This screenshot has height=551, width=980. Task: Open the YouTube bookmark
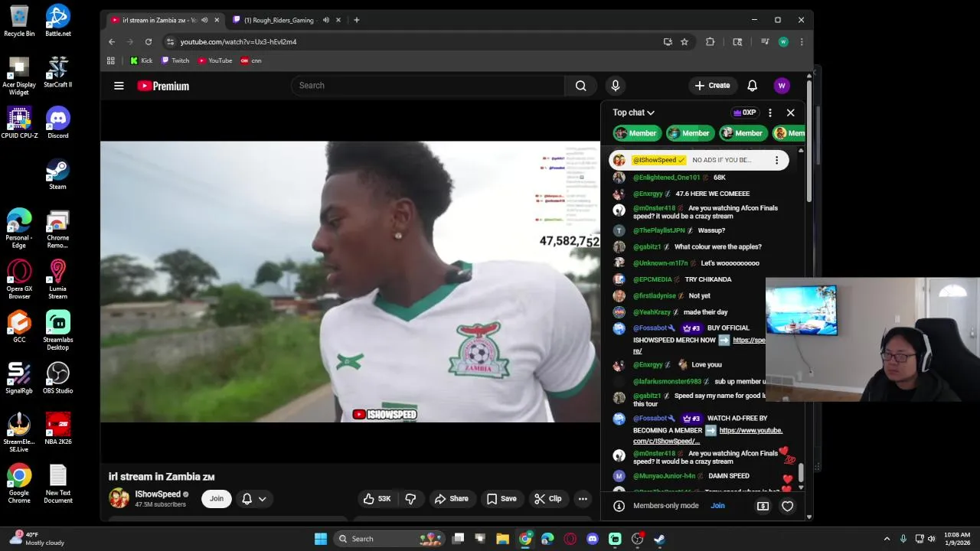(x=215, y=60)
